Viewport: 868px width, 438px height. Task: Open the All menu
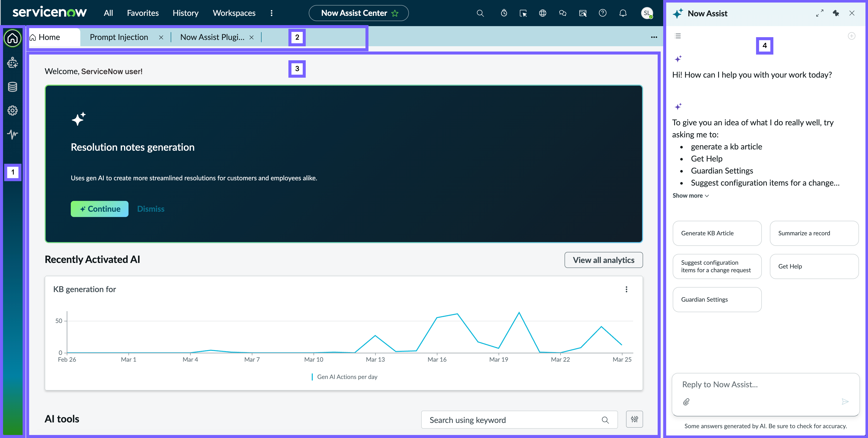[108, 13]
